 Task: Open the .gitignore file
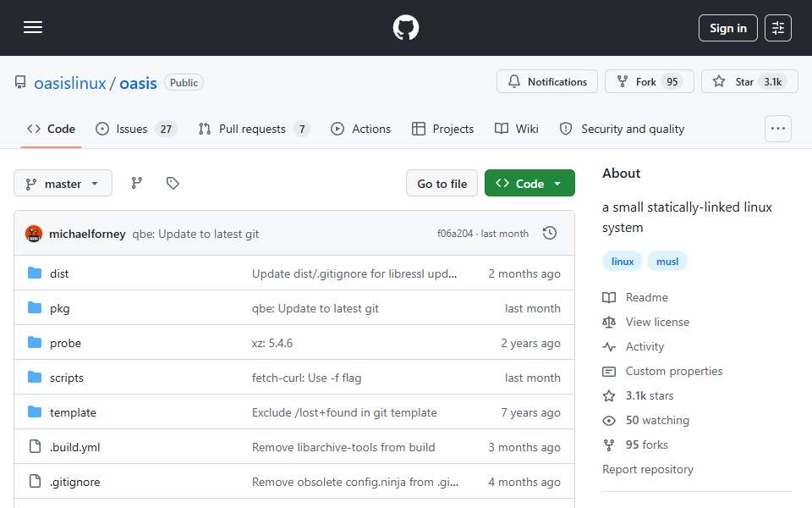point(75,482)
